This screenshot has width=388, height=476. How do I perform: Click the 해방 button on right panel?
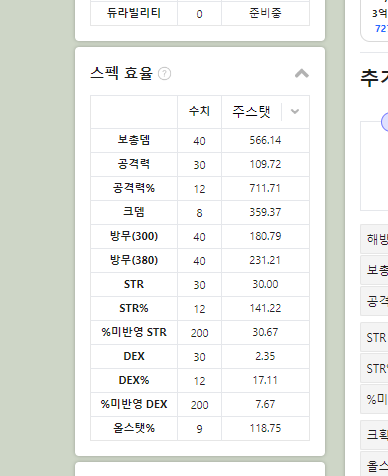point(374,239)
